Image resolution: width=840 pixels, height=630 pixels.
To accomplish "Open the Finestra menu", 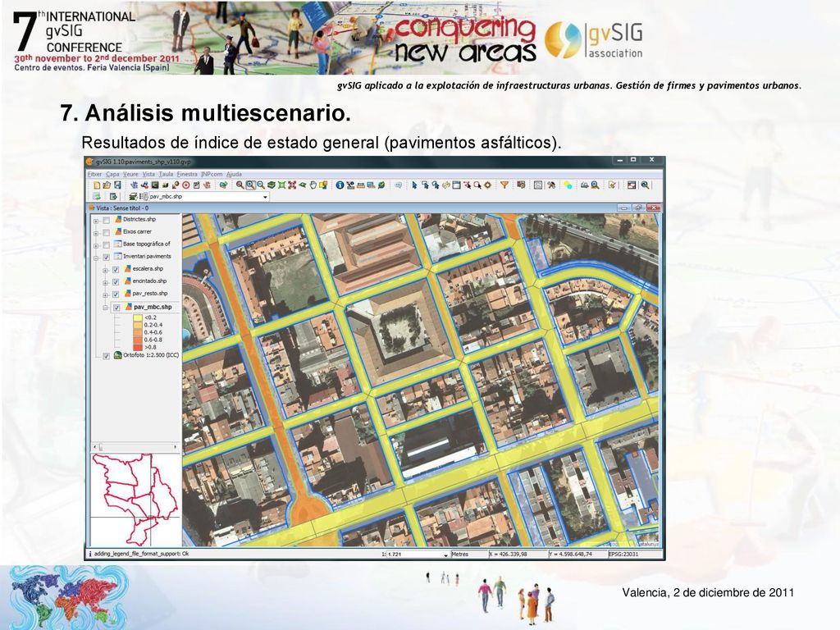I will [x=187, y=174].
